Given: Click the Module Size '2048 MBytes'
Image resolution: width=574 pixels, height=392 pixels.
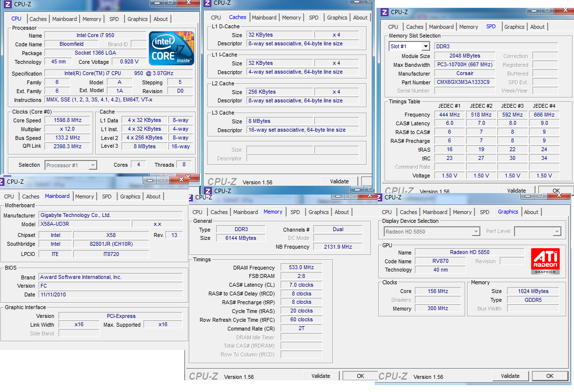Looking at the screenshot, I should click(464, 56).
